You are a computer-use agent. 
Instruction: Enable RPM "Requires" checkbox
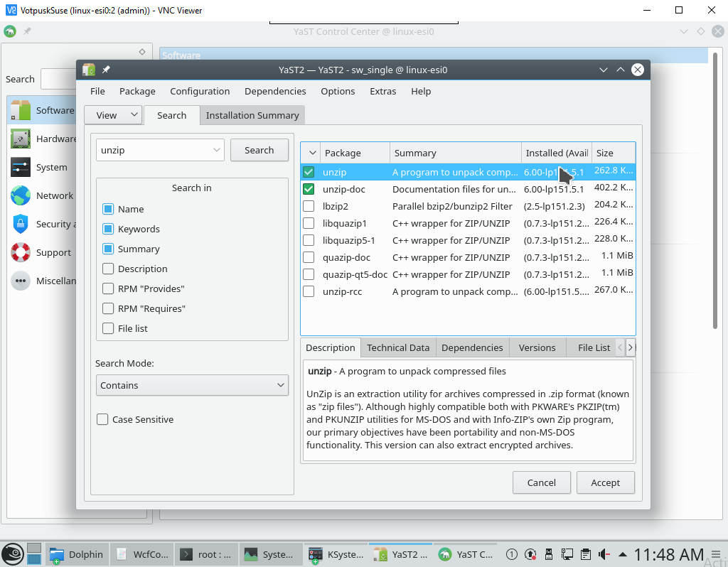pos(108,308)
